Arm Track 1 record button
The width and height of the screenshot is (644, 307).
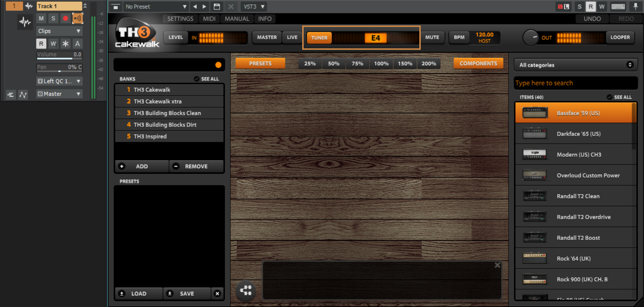point(65,19)
